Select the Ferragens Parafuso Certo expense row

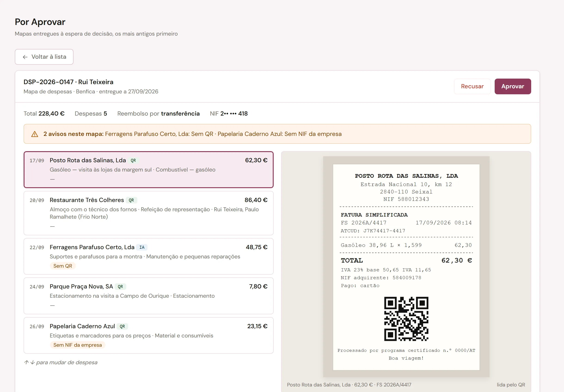pos(149,256)
